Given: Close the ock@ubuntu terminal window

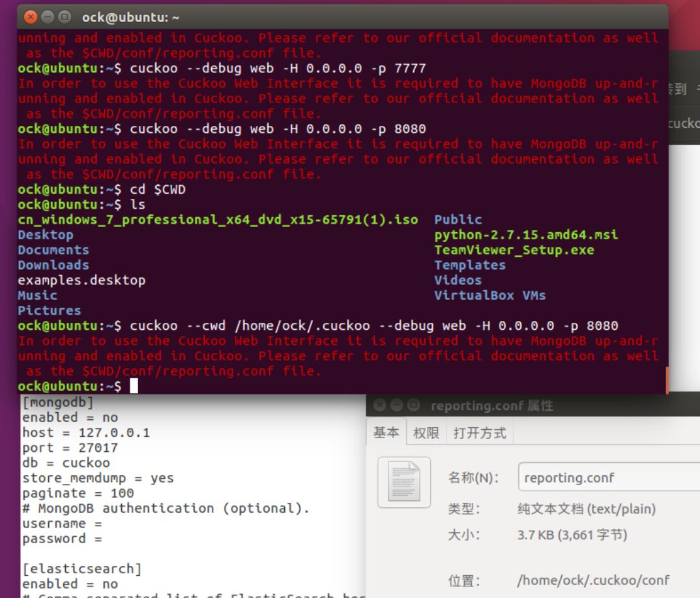Looking at the screenshot, I should (31, 17).
